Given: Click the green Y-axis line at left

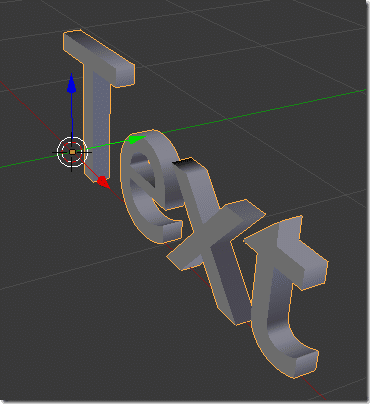Looking at the screenshot, I should click(x=27, y=162).
